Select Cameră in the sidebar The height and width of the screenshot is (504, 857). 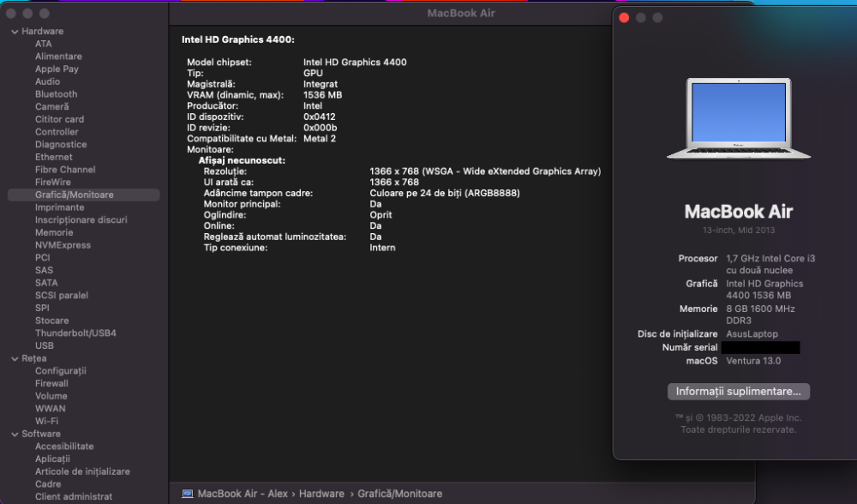[52, 106]
